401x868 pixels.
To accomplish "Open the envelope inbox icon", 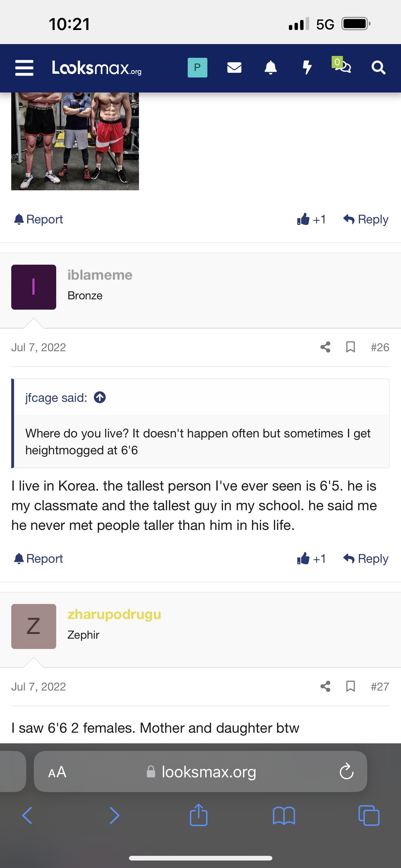I will tap(234, 68).
